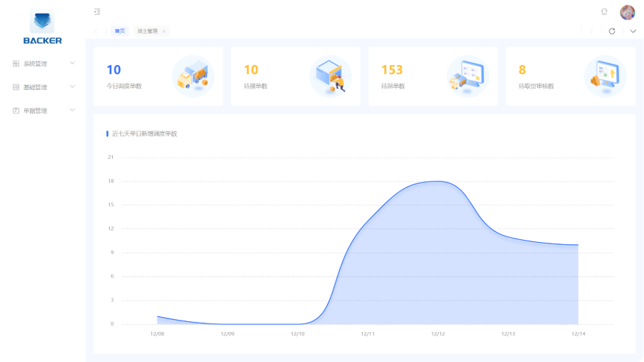Viewport: 644px width, 362px height.
Task: Click the truck icon on 今日调度单数 card
Action: (x=192, y=76)
